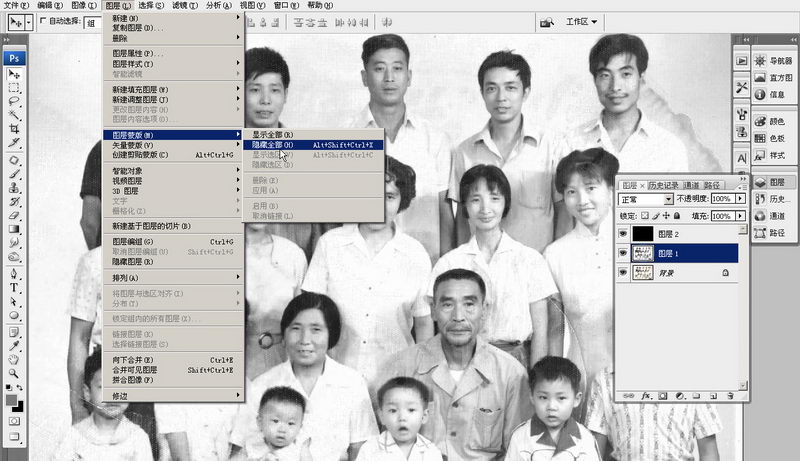Select the Ellipse shape tool
This screenshot has width=800, height=461.
coord(14,315)
